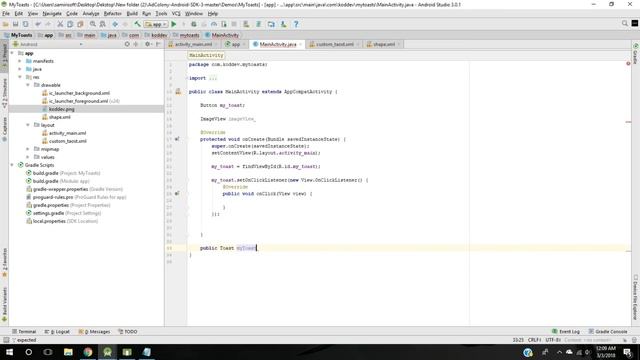Click the Scroll from Source target icon
This screenshot has width=640, height=360.
[x=127, y=44]
